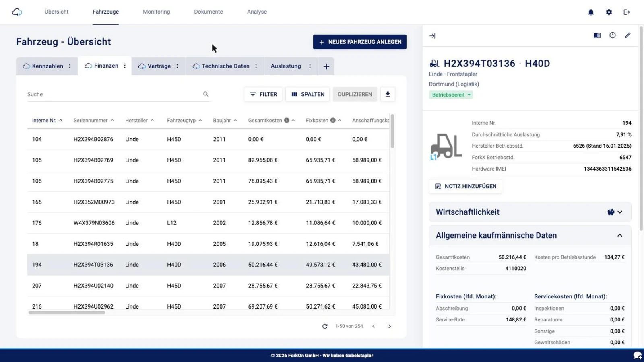Switch to the Monitoring menu
The width and height of the screenshot is (644, 362).
point(157,12)
